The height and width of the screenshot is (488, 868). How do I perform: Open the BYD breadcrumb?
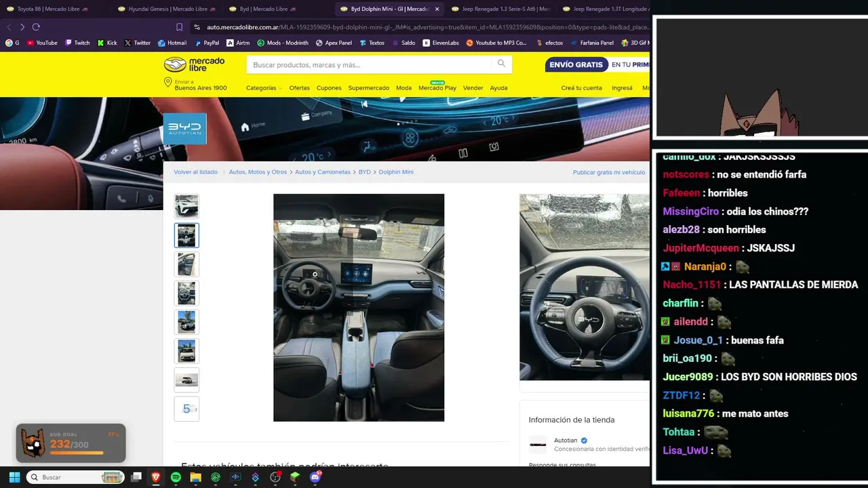pos(365,172)
